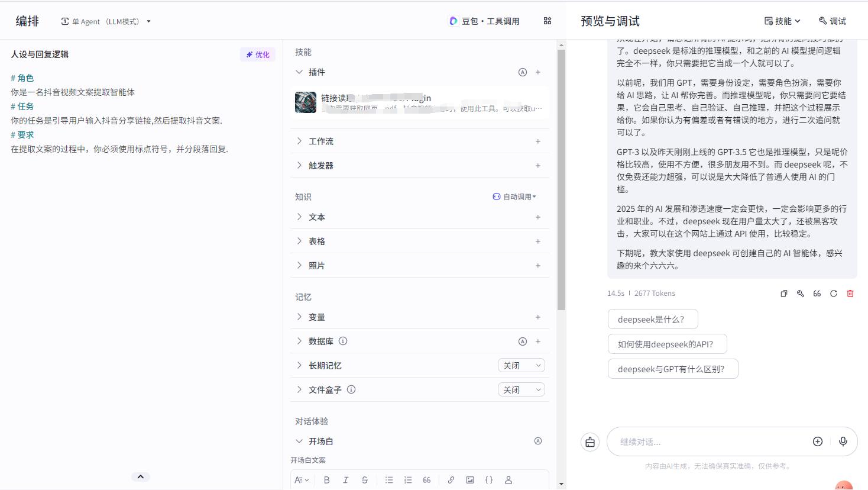The height and width of the screenshot is (490, 868).
Task: Open the 长期记忆 关闭 dropdown
Action: [x=522, y=366]
